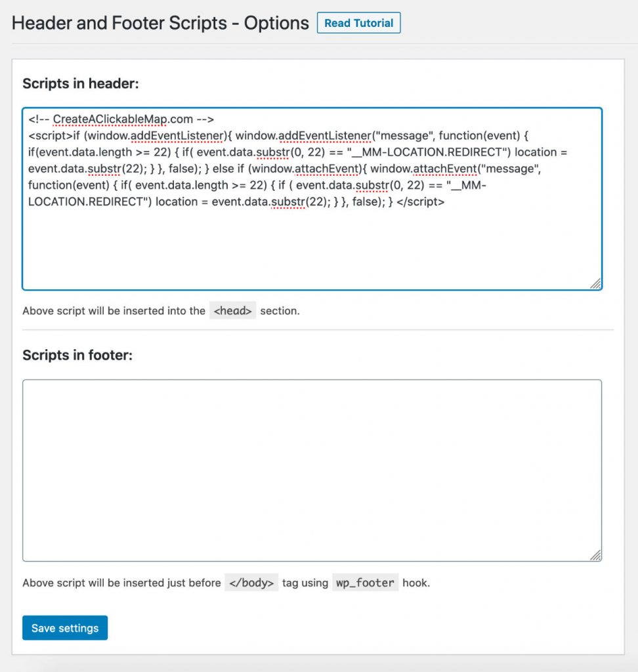Click the Scripts in header heading
Image resolution: width=638 pixels, height=672 pixels.
[81, 83]
